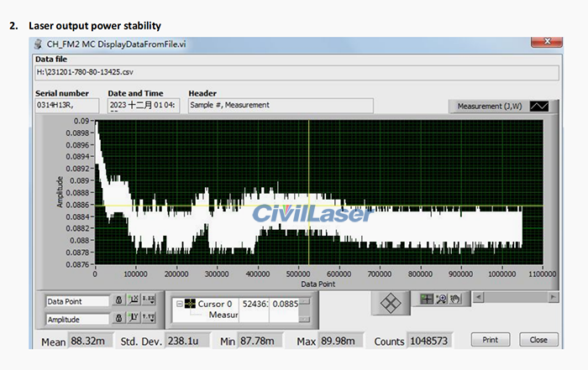The height and width of the screenshot is (370, 588).
Task: Click the Mean value 88.32m
Action: point(90,341)
